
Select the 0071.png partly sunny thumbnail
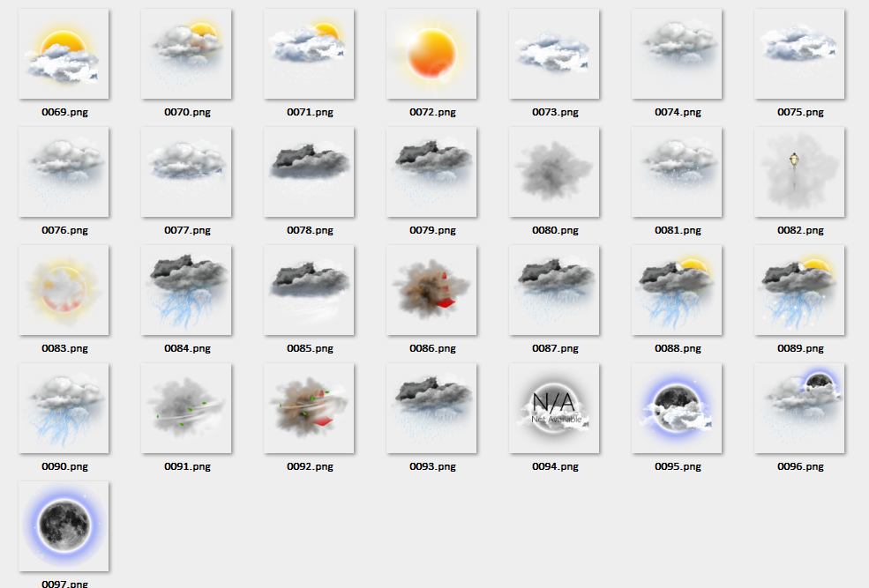(x=309, y=54)
